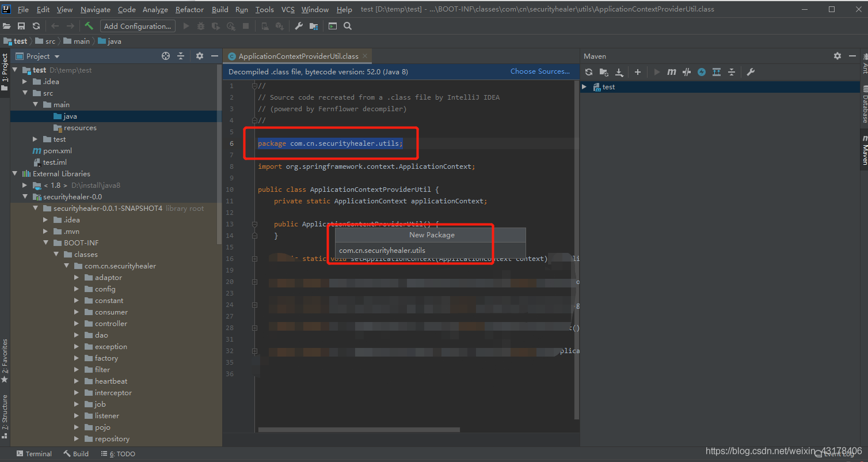
Task: Open the Refactor menu
Action: [x=189, y=9]
